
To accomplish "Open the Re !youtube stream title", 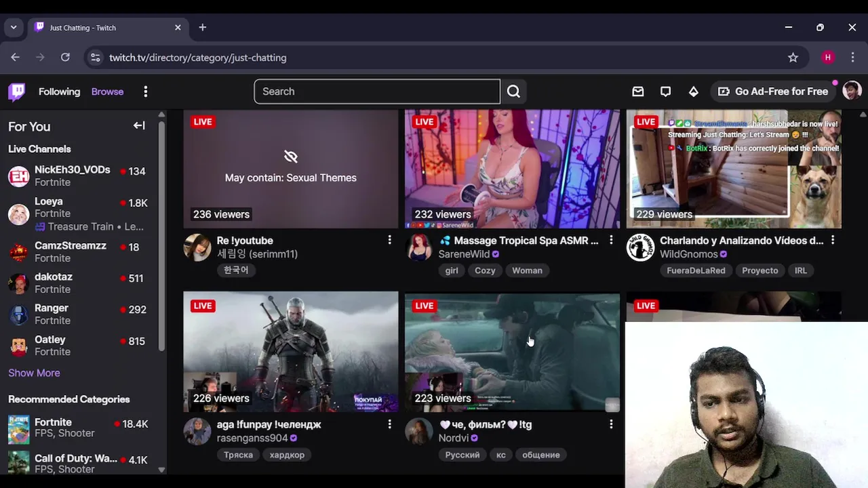I will tap(245, 241).
